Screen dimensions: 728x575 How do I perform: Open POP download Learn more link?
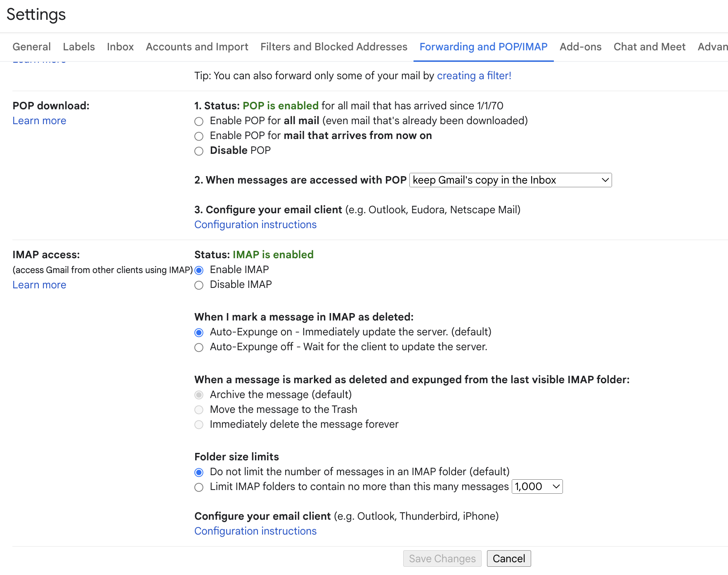pyautogui.click(x=39, y=121)
